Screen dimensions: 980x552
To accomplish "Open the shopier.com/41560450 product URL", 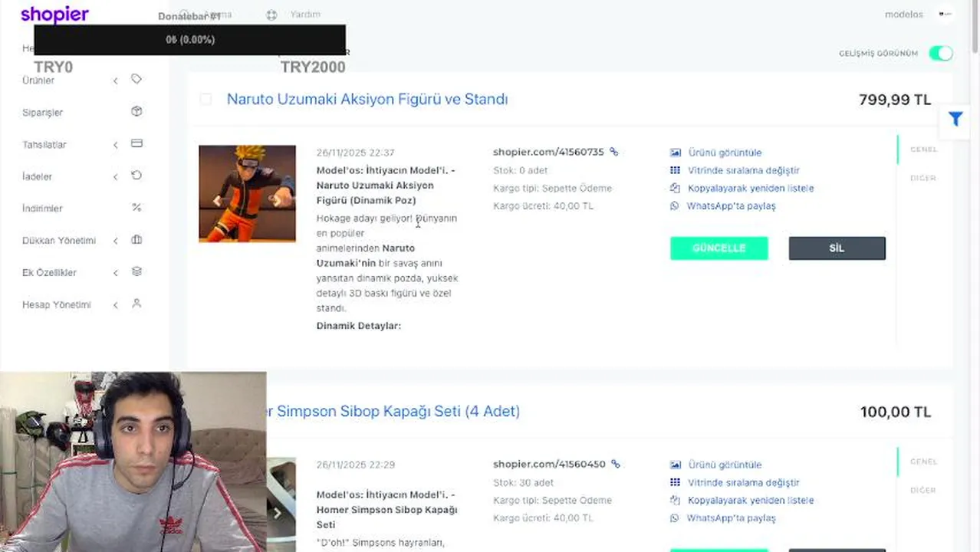I will [x=549, y=464].
